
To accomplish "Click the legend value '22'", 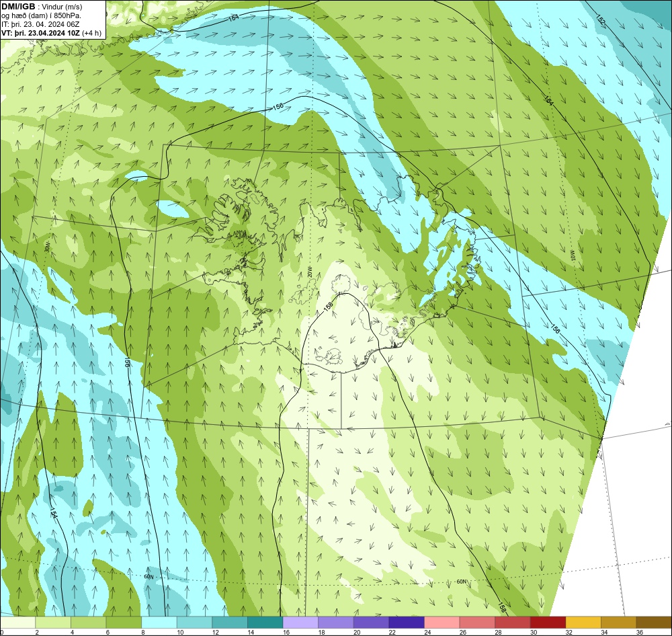I will click(392, 632).
